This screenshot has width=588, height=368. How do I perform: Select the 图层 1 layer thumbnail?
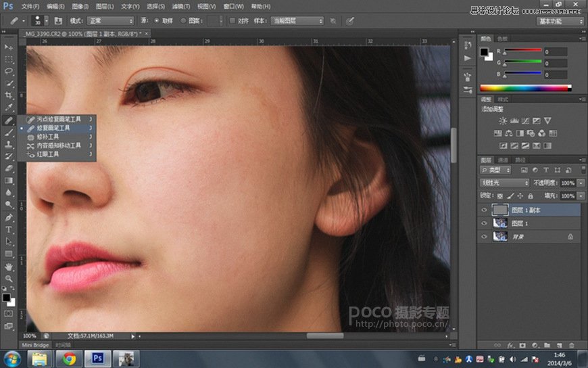pos(501,223)
